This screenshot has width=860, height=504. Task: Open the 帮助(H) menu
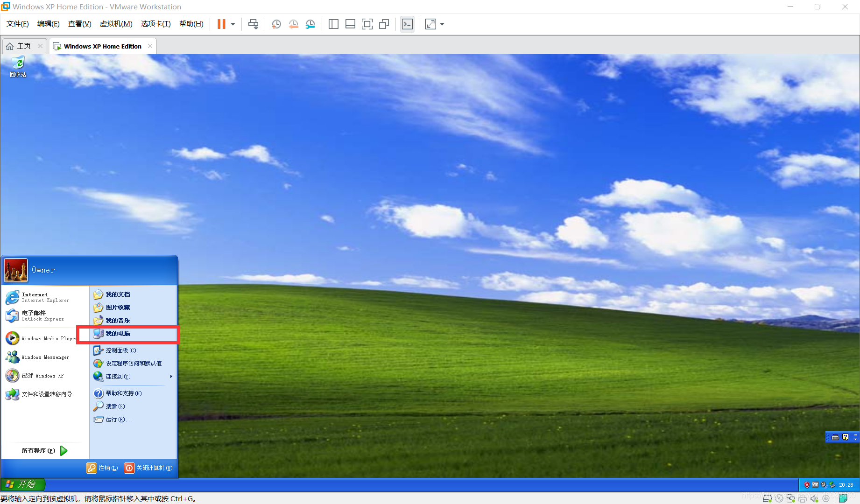(191, 24)
